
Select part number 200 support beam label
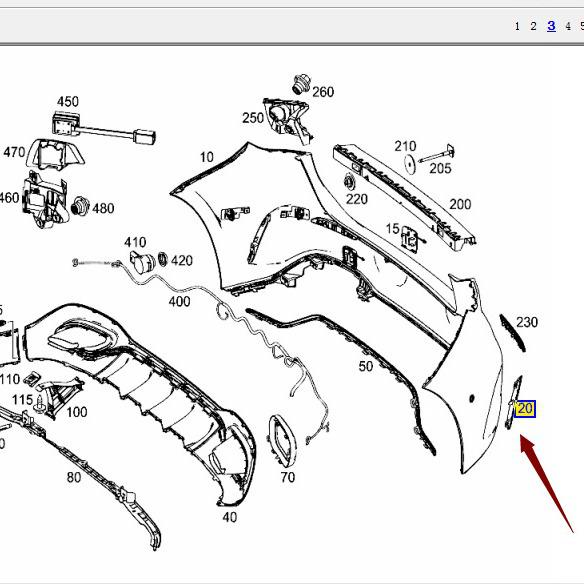(460, 204)
